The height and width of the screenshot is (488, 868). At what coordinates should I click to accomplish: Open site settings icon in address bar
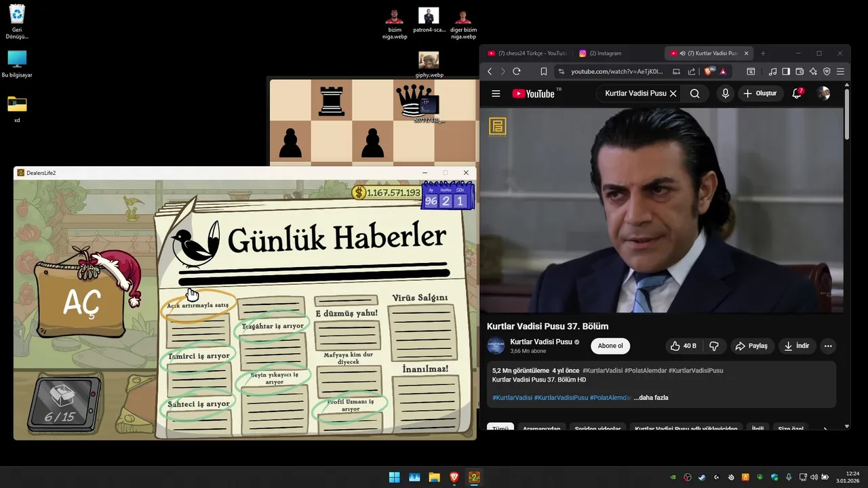561,72
